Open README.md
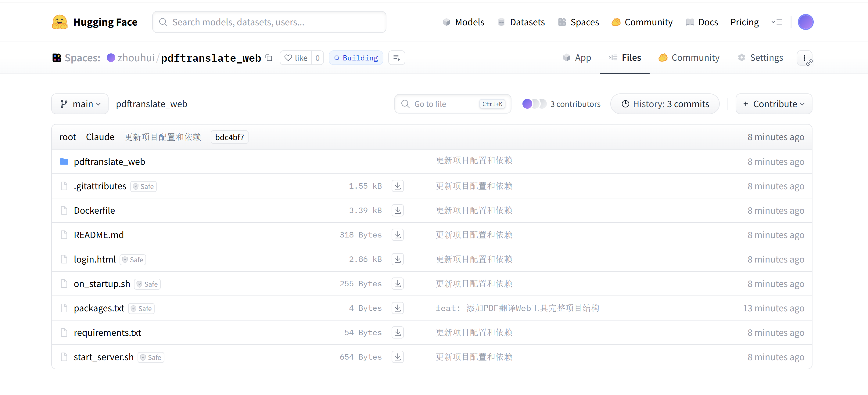868x395 pixels. pos(99,235)
